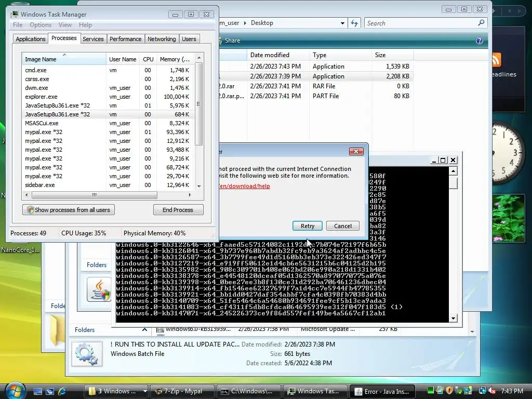Click the green CPU meter tray icon
Screen dimensions: 532x399
pos(431,391)
